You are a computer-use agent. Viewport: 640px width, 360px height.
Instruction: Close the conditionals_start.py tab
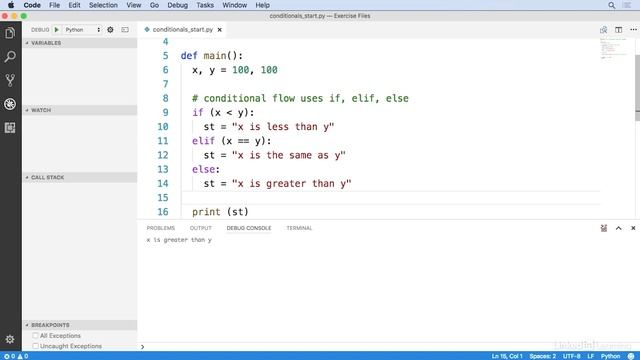(x=220, y=30)
